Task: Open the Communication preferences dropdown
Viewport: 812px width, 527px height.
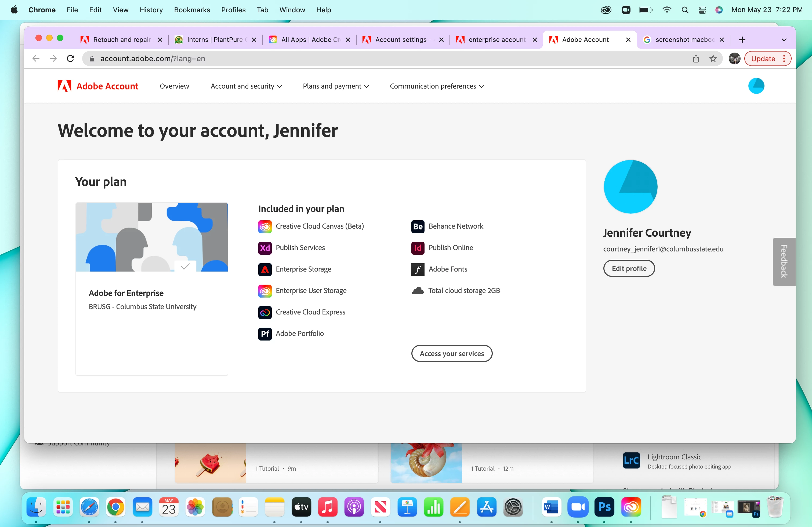Action: [x=437, y=86]
